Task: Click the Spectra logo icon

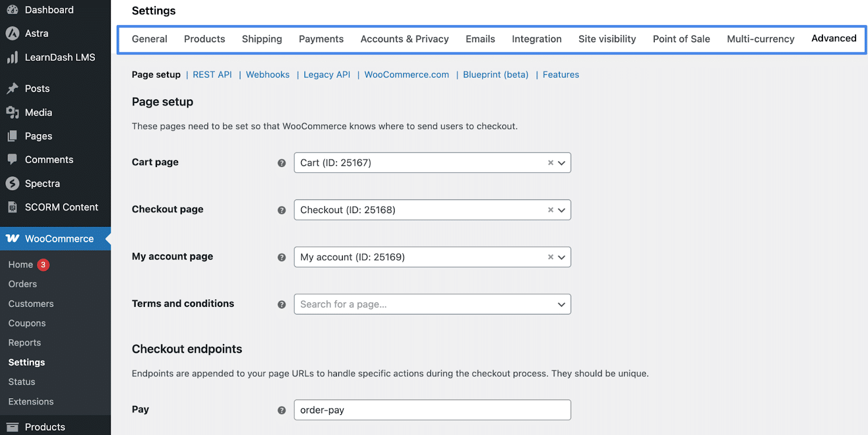Action: (12, 183)
